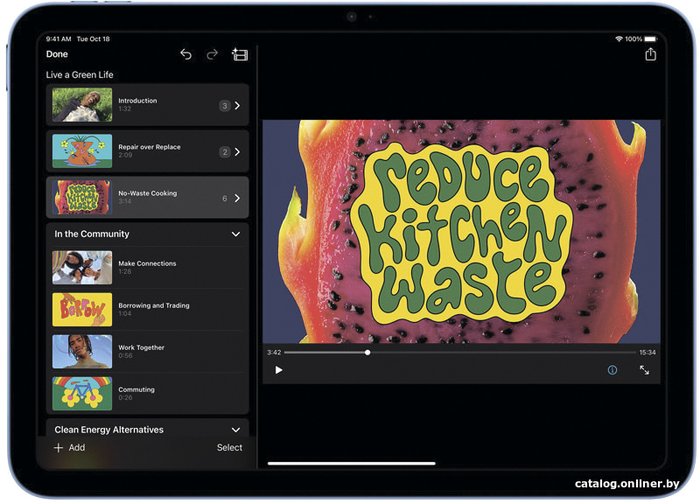Tap the "Repair over Replace" title text
Screen dimensions: 700x504
click(150, 147)
